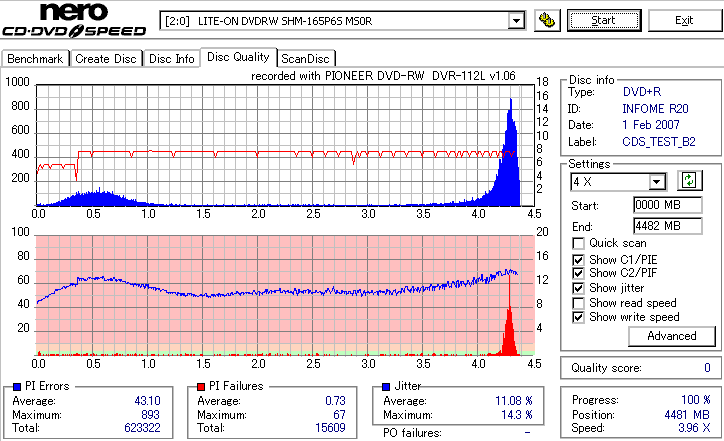
Task: Switch to the Benchmark tab
Action: coord(35,59)
